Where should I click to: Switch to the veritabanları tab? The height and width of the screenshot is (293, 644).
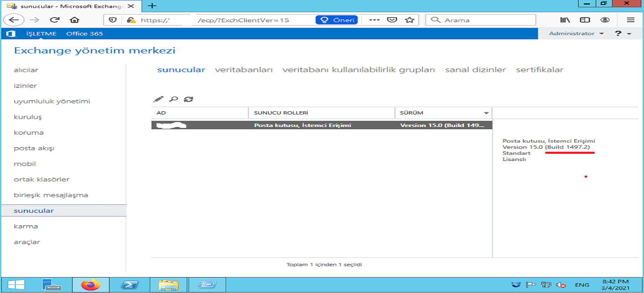pyautogui.click(x=244, y=70)
